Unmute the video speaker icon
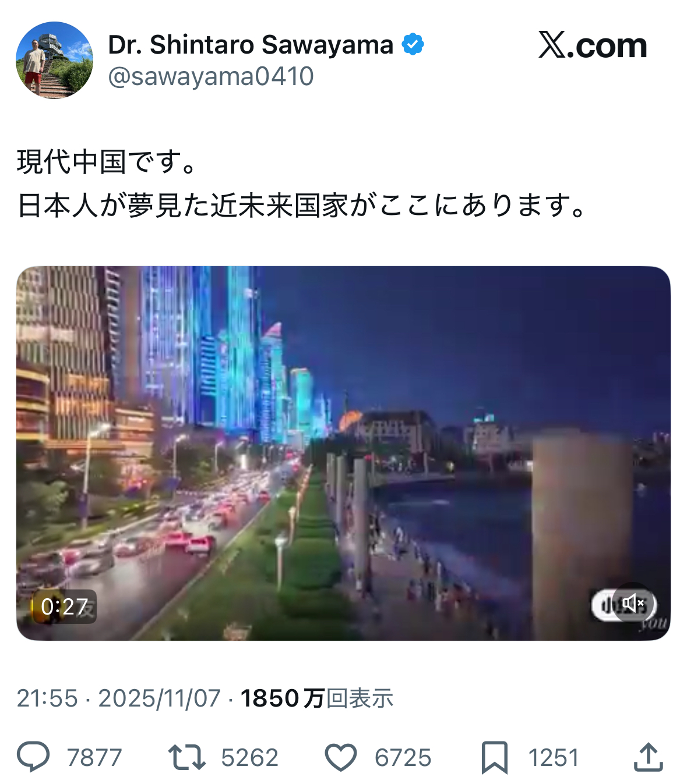Image resolution: width=687 pixels, height=784 pixels. 633,603
